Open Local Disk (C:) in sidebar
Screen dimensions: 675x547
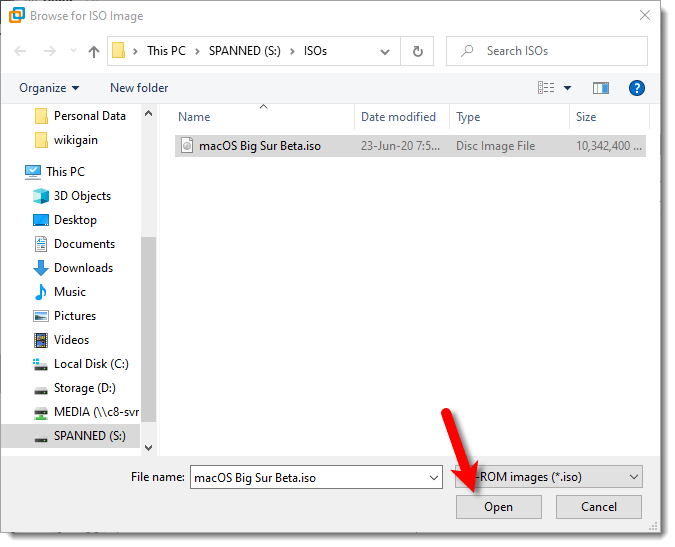pos(91,364)
